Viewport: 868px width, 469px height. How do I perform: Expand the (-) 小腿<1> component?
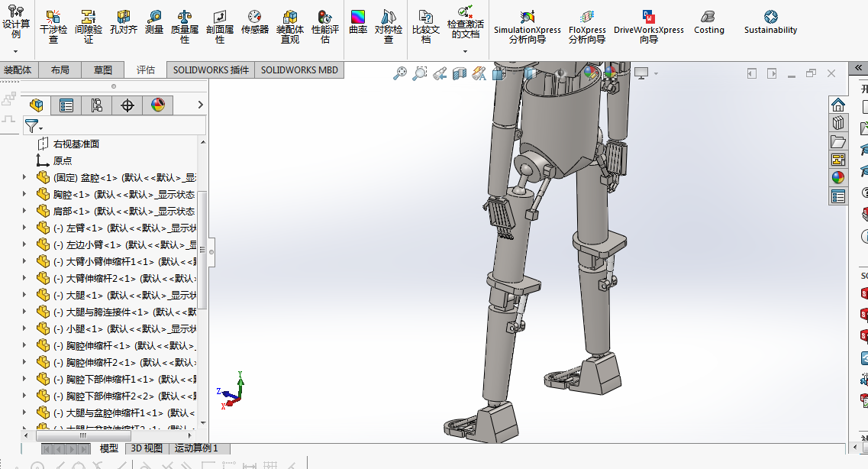click(x=24, y=328)
